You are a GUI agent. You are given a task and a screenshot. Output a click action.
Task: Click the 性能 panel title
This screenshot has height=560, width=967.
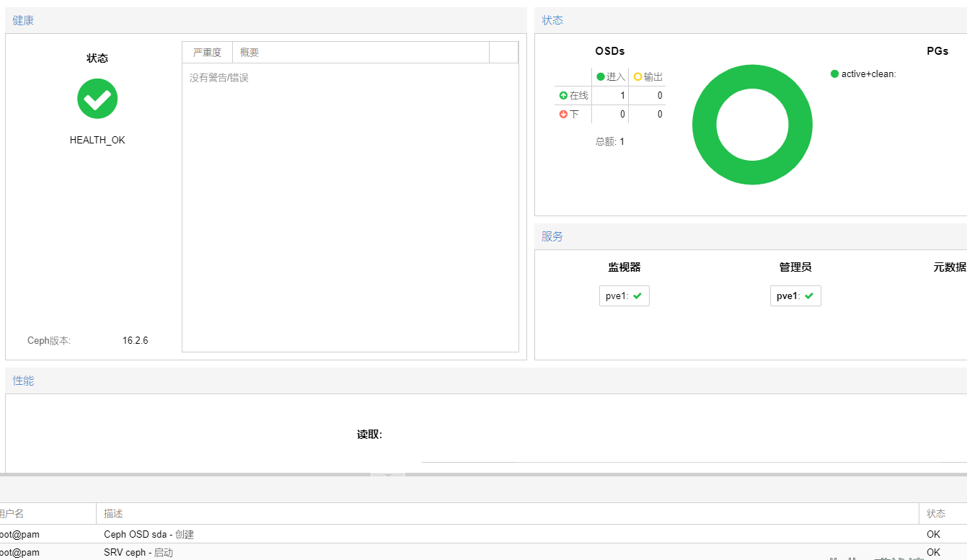coord(23,381)
